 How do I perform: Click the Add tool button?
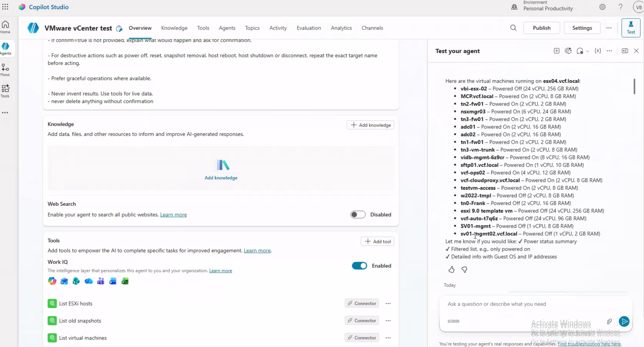377,241
